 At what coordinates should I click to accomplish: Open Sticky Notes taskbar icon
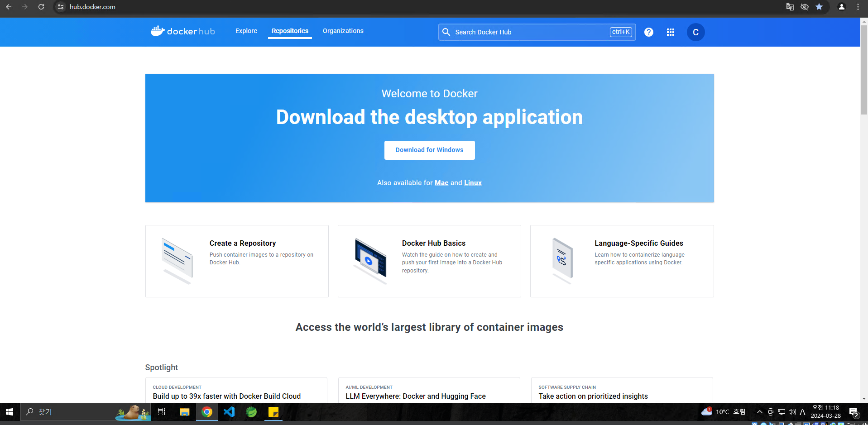(x=273, y=412)
